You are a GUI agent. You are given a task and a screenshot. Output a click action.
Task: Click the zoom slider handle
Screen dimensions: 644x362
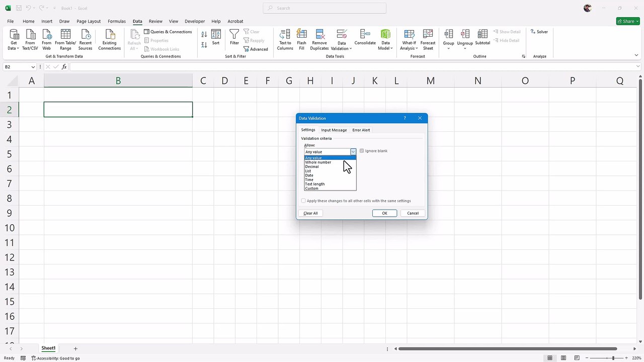(613, 358)
